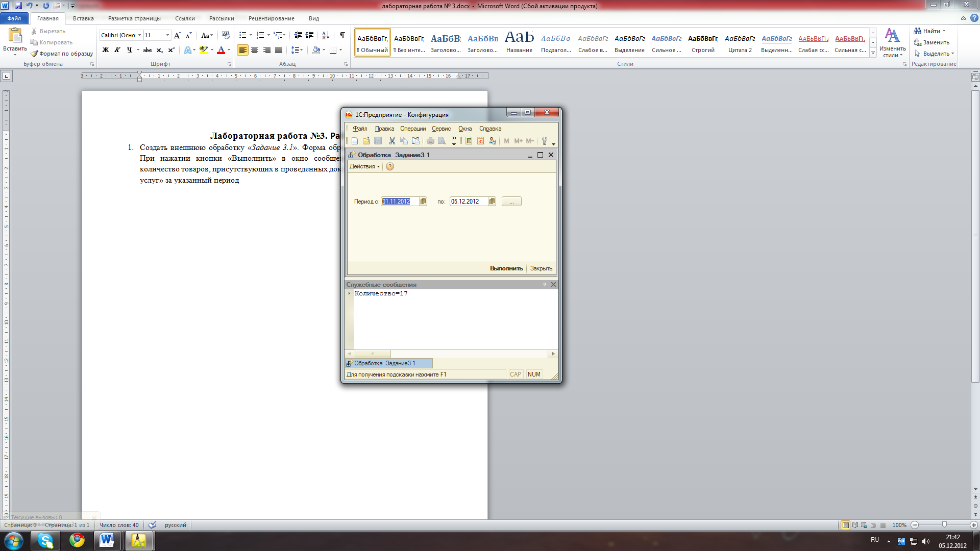This screenshot has width=980, height=551.
Task: Click the grow font size icon
Action: tap(177, 35)
